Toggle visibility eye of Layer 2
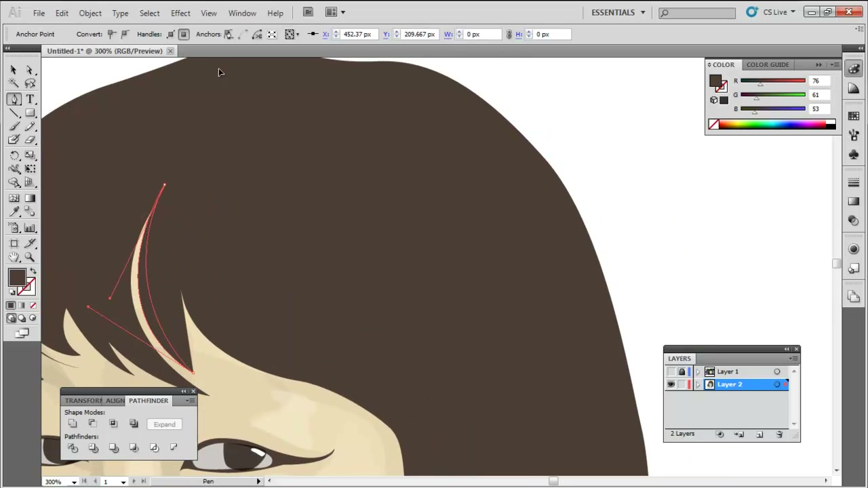The width and height of the screenshot is (868, 488). 671,384
